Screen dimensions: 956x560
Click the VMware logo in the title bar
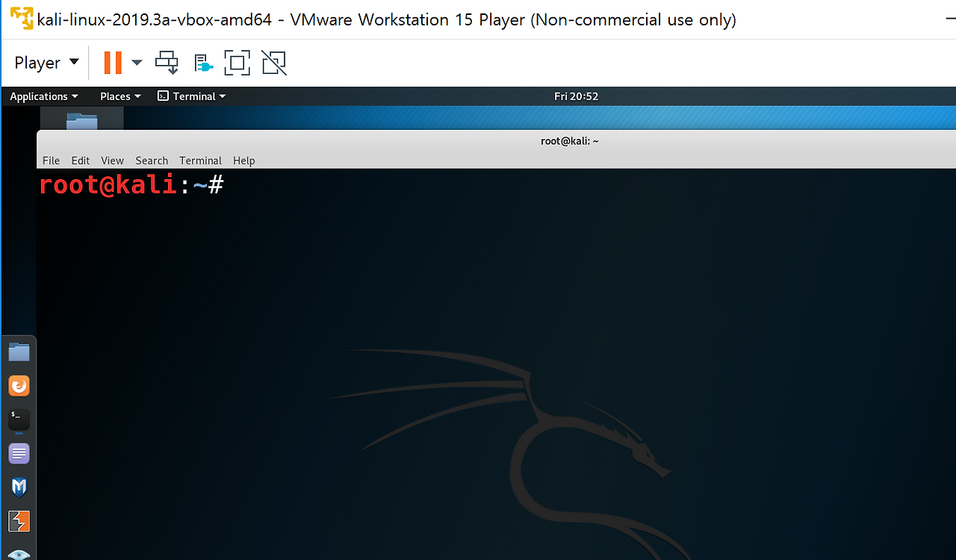pyautogui.click(x=22, y=19)
